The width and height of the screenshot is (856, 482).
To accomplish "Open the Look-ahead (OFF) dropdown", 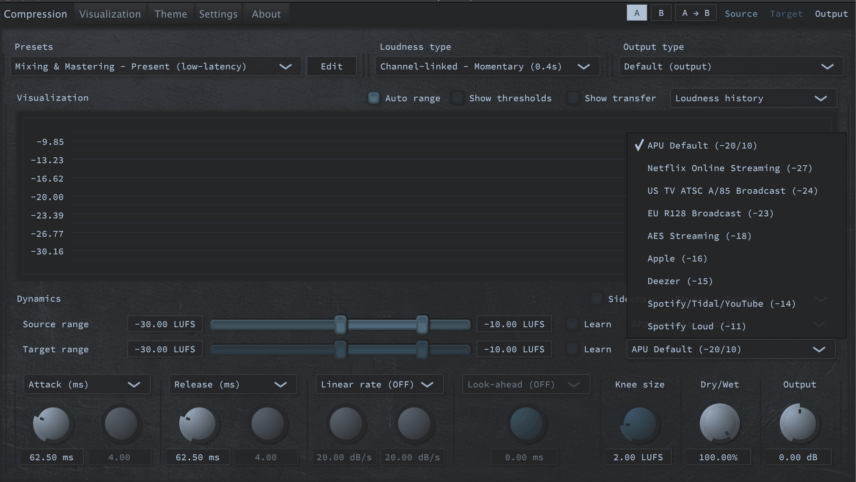I will [526, 385].
